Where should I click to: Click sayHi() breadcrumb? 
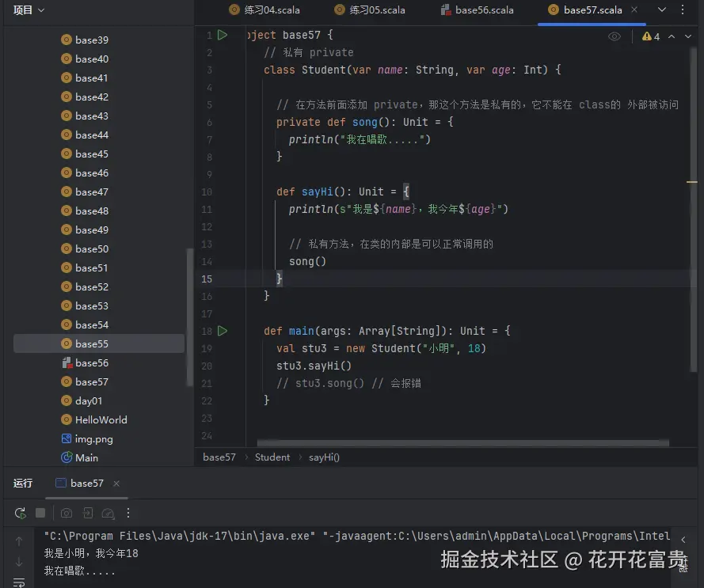pos(324,457)
